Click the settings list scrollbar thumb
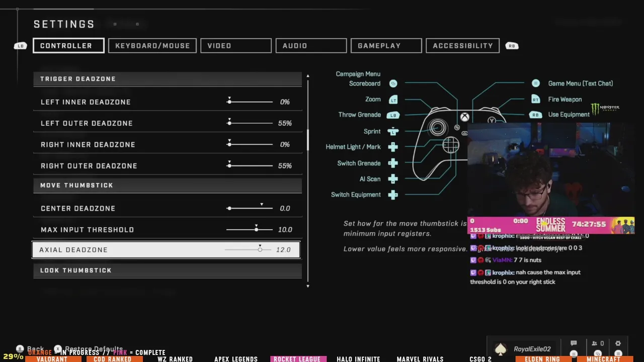 coord(308,140)
